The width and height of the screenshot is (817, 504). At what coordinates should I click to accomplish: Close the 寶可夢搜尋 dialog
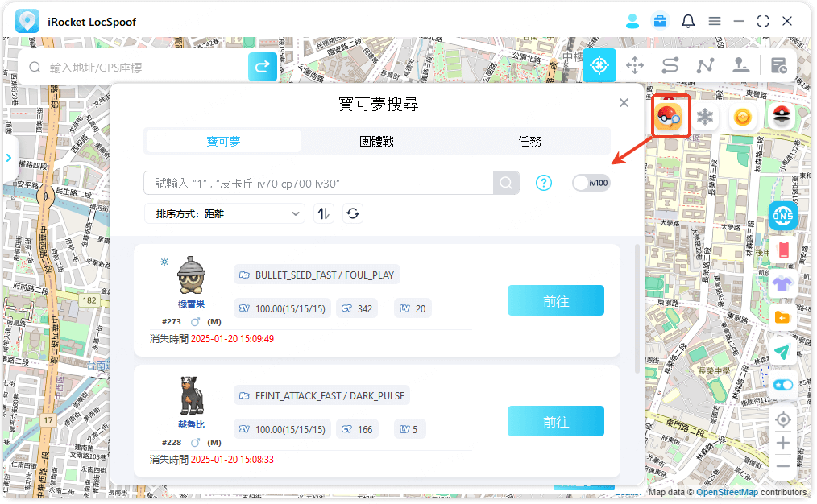[x=624, y=103]
